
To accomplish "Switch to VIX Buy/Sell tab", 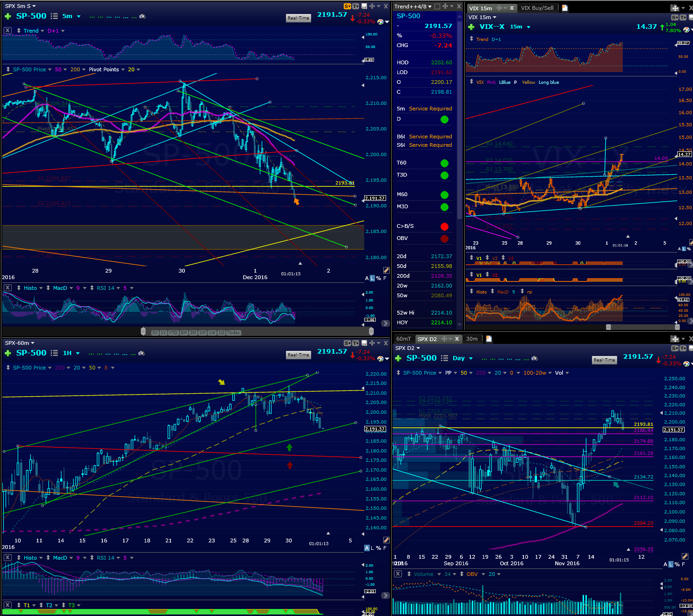I will pos(537,8).
